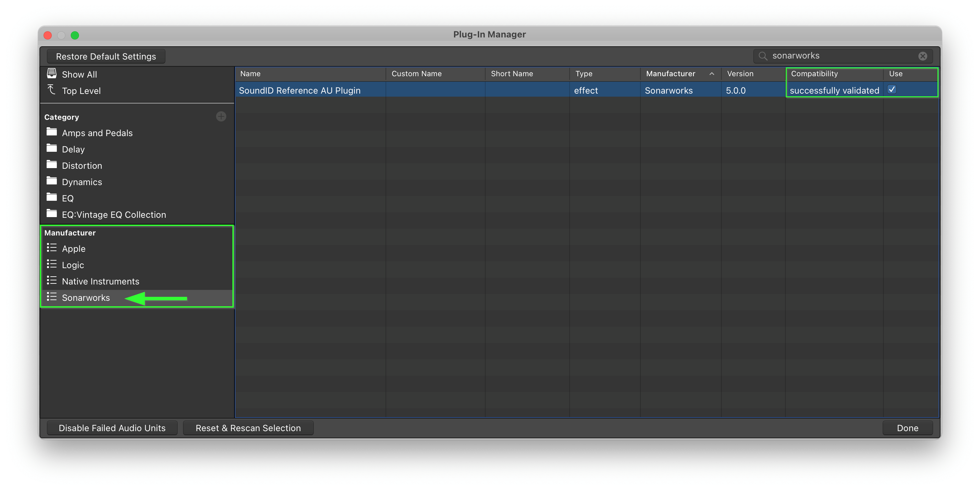Click the Delay folder icon

[52, 148]
